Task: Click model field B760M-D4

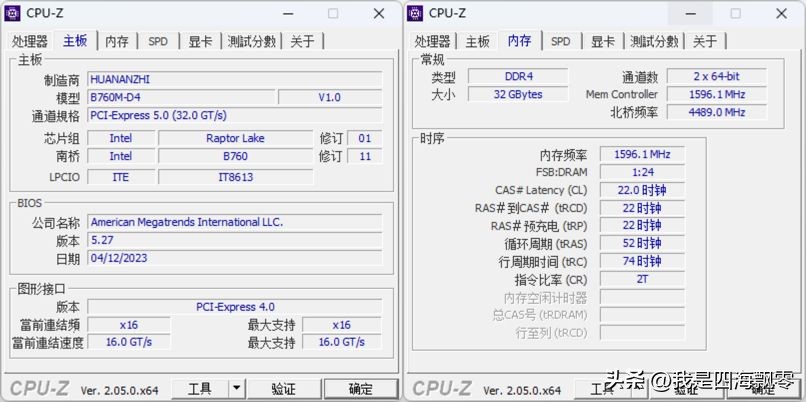Action: 181,97
